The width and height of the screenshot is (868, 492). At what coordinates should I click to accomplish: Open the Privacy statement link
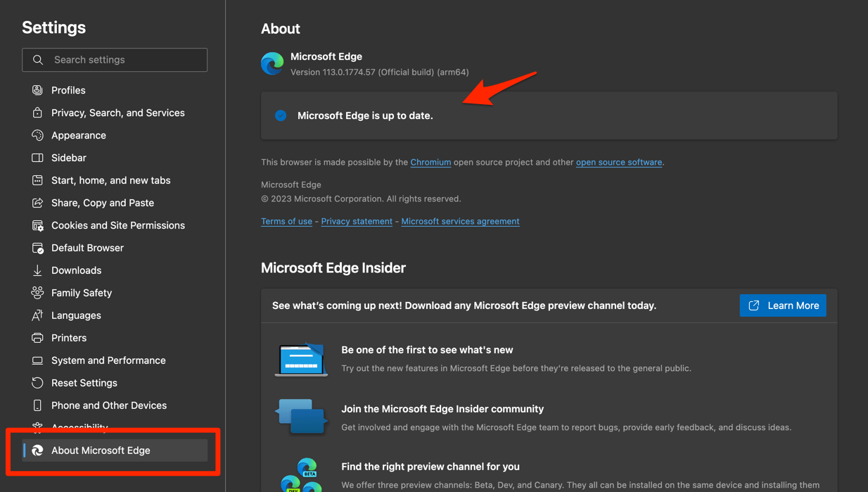point(356,221)
